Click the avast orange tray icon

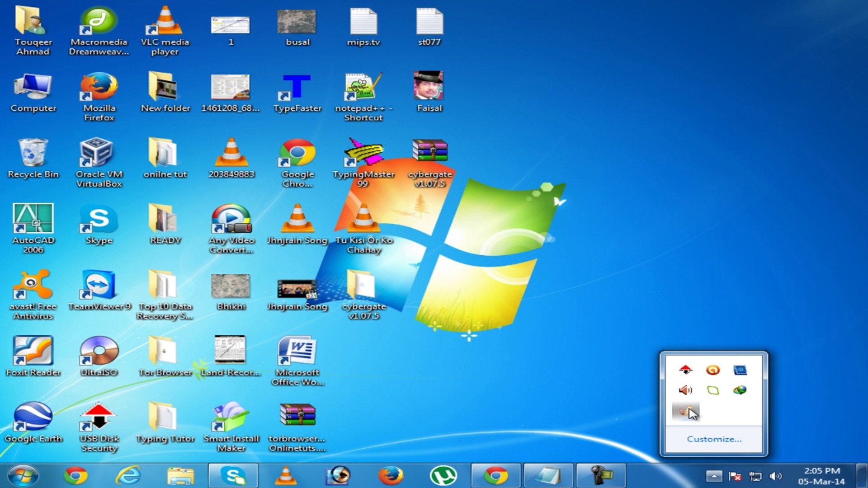point(712,370)
